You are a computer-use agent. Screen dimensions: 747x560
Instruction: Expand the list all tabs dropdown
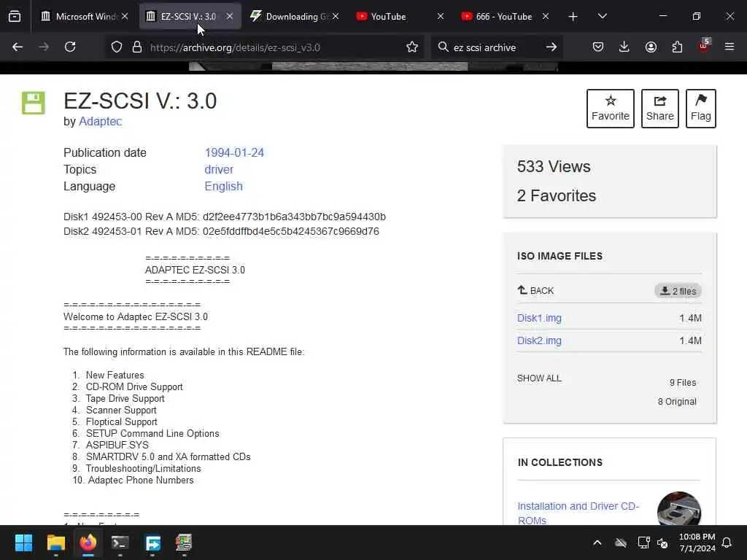(x=602, y=16)
